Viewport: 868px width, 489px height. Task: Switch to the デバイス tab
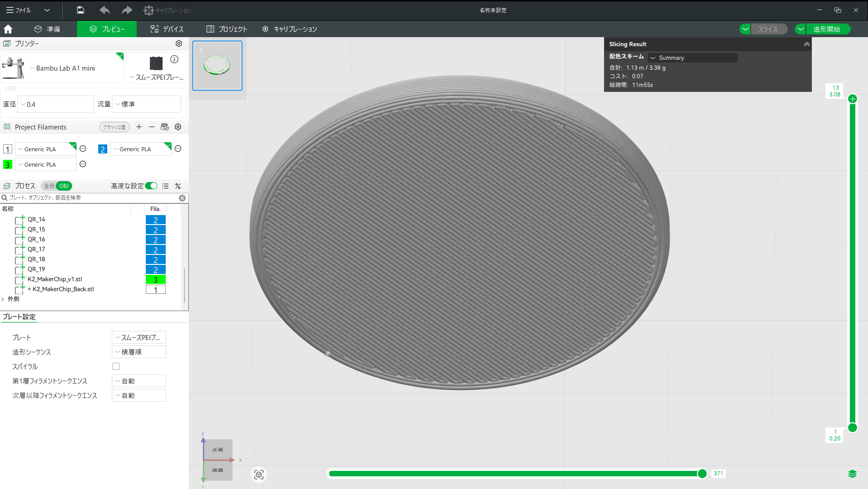pos(167,29)
